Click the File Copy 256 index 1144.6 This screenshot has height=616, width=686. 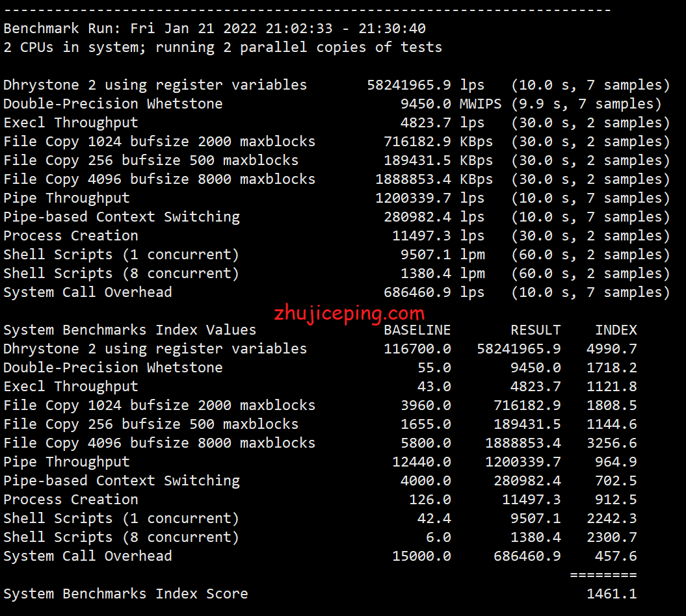611,424
